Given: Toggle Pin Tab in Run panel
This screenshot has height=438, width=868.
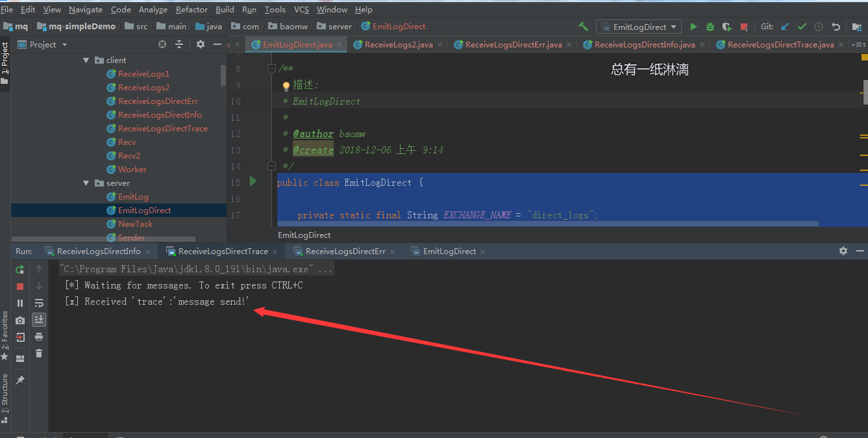Looking at the screenshot, I should (x=20, y=380).
